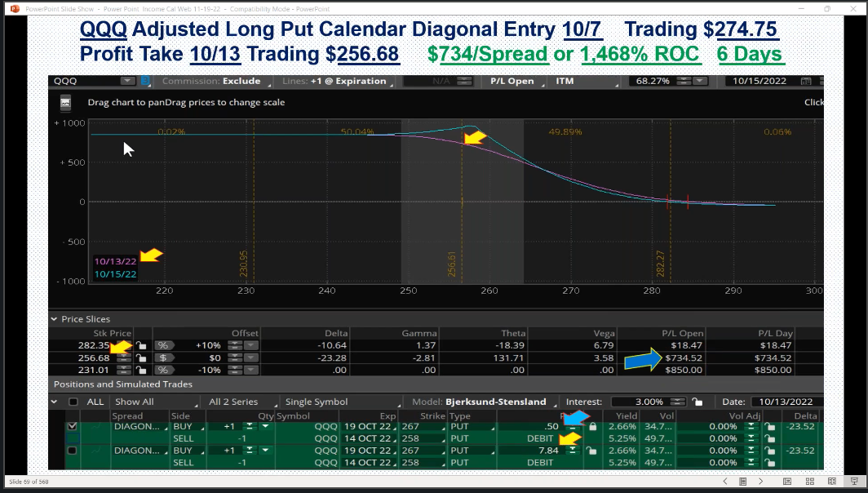Click the Yield column header
Image resolution: width=868 pixels, height=493 pixels.
pyautogui.click(x=627, y=416)
